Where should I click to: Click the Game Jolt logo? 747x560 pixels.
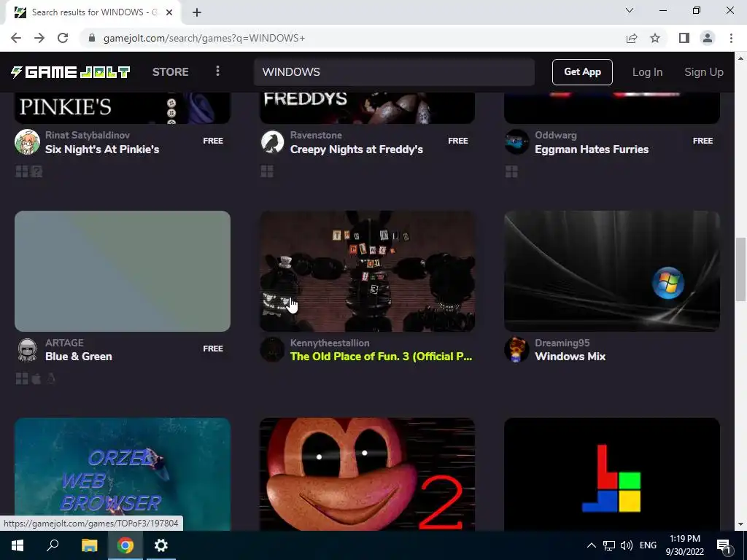(71, 72)
